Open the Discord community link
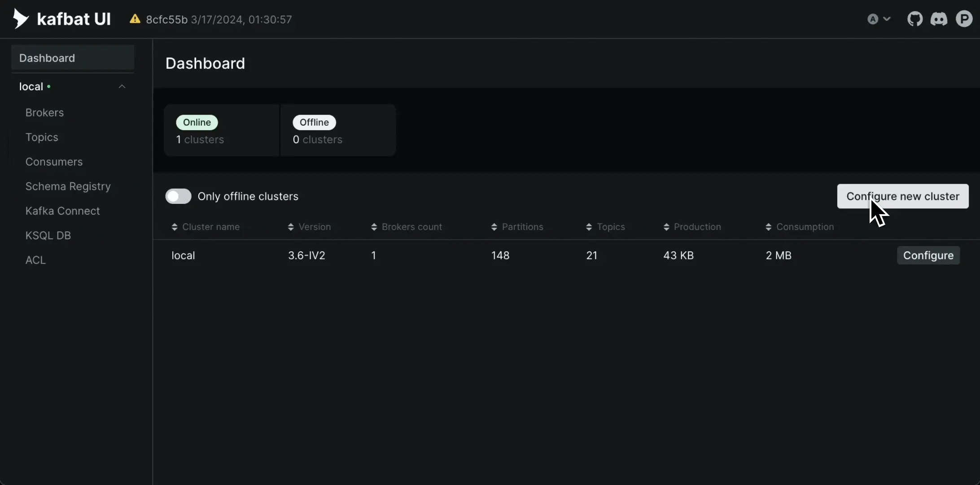This screenshot has width=980, height=485. pyautogui.click(x=939, y=19)
